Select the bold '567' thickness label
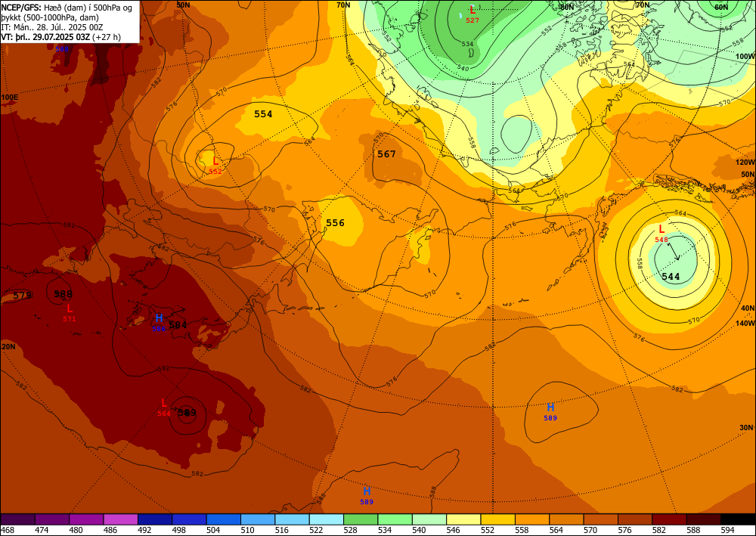 point(386,153)
